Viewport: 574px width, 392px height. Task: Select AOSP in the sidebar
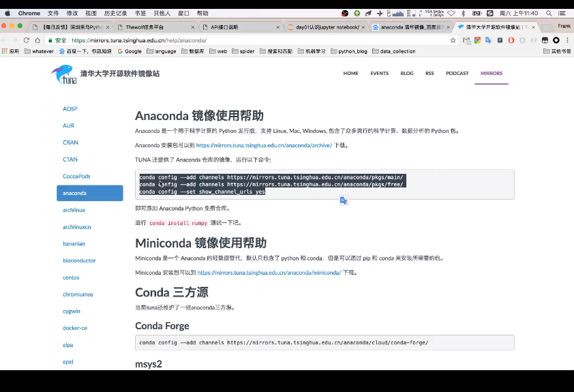tap(70, 108)
